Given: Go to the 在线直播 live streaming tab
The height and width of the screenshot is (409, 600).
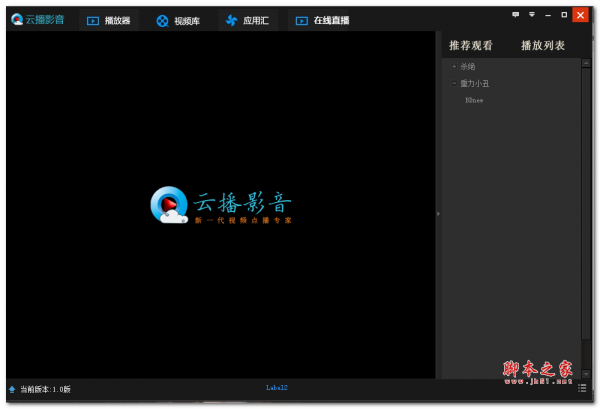Looking at the screenshot, I should tap(321, 20).
